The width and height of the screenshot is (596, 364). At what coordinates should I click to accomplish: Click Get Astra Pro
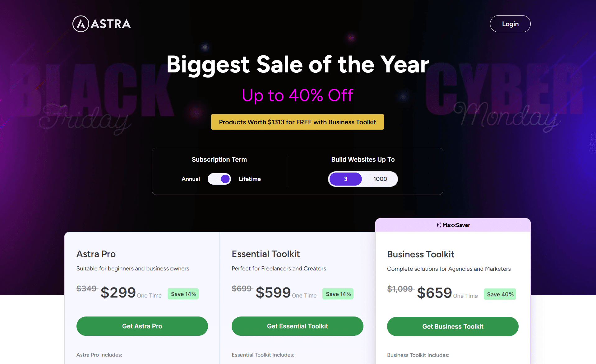click(142, 326)
